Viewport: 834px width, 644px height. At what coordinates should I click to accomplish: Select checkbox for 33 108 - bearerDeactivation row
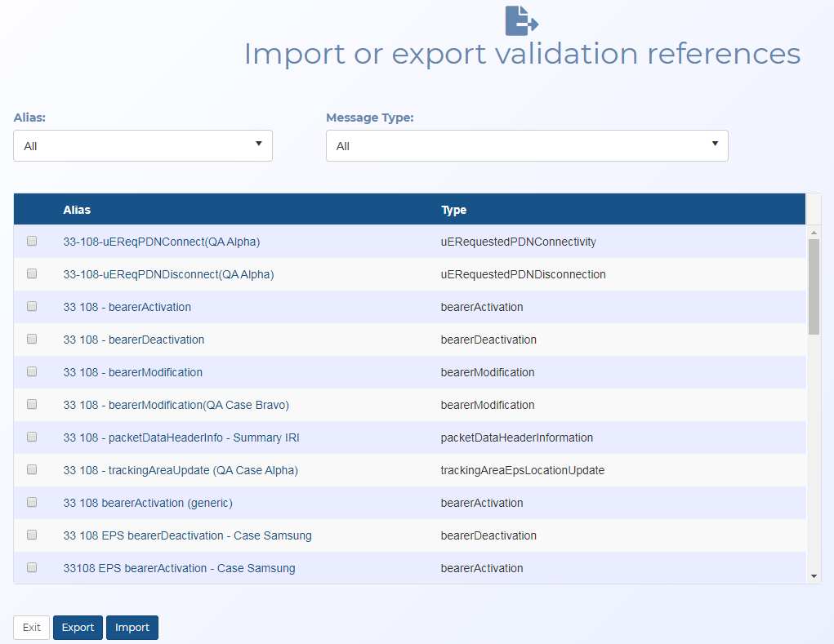point(32,340)
